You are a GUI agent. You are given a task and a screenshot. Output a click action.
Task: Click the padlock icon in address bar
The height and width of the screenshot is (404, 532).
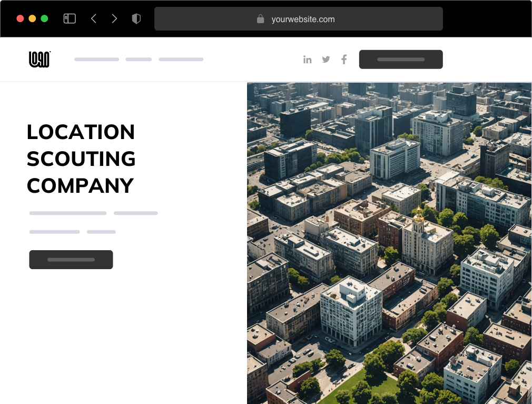click(x=260, y=19)
